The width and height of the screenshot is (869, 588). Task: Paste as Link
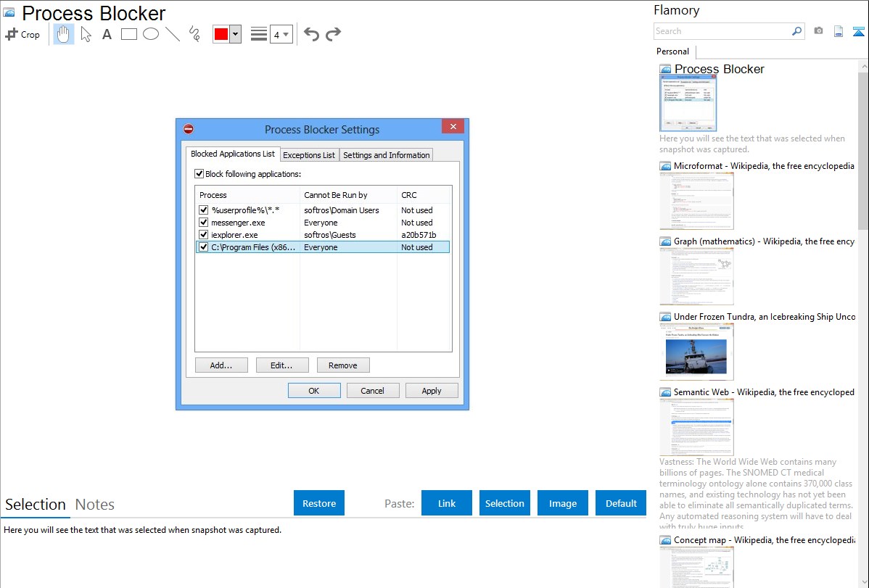tap(447, 503)
